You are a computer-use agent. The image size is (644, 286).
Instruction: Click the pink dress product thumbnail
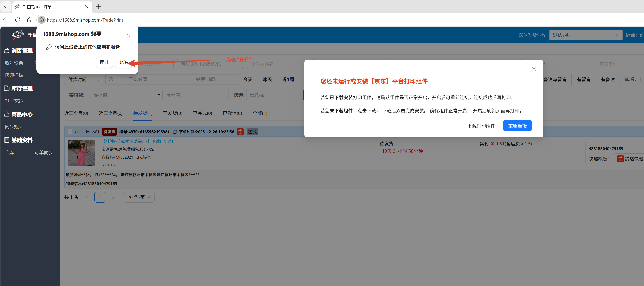click(x=81, y=153)
